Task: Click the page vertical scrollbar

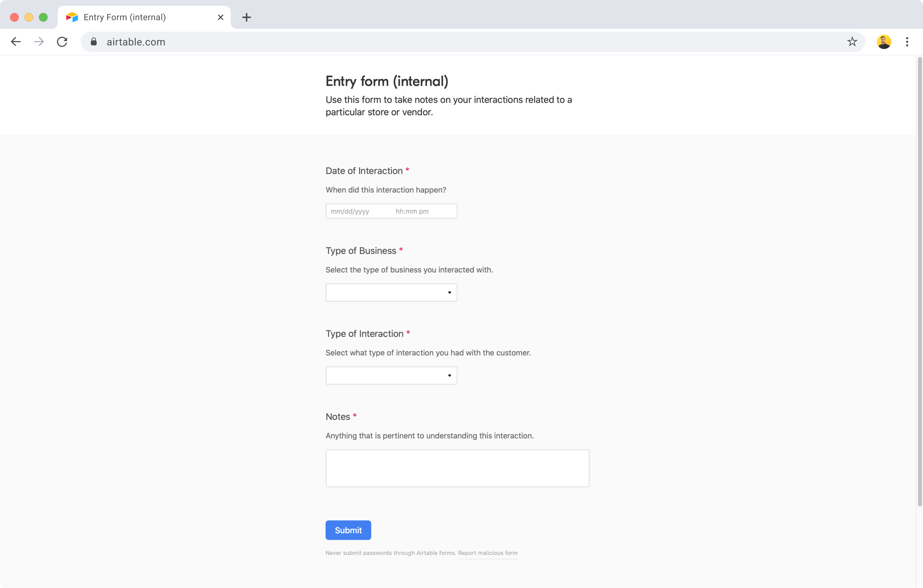Action: pyautogui.click(x=919, y=281)
